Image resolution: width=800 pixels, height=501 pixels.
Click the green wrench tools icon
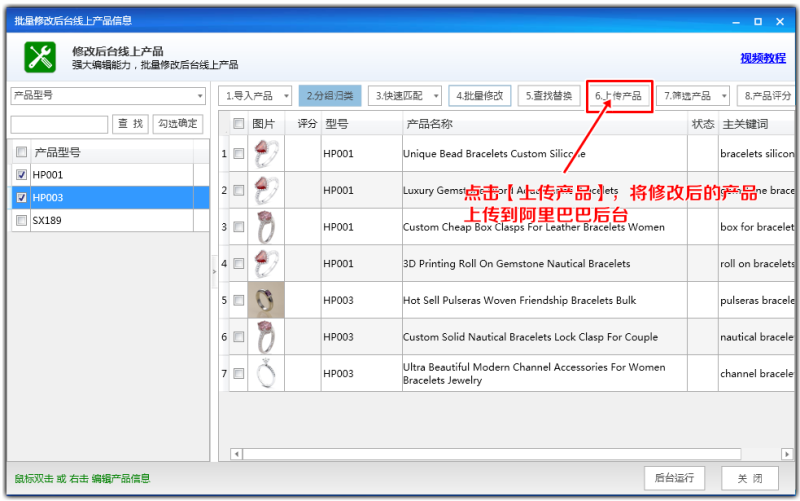coord(40,57)
